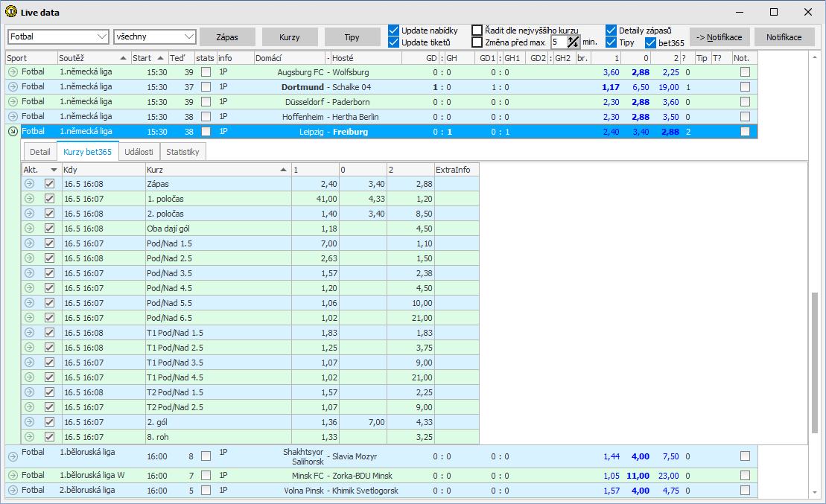The image size is (826, 504).
Task: Click the arrow icon on the Zápas odds row
Action: 29,184
